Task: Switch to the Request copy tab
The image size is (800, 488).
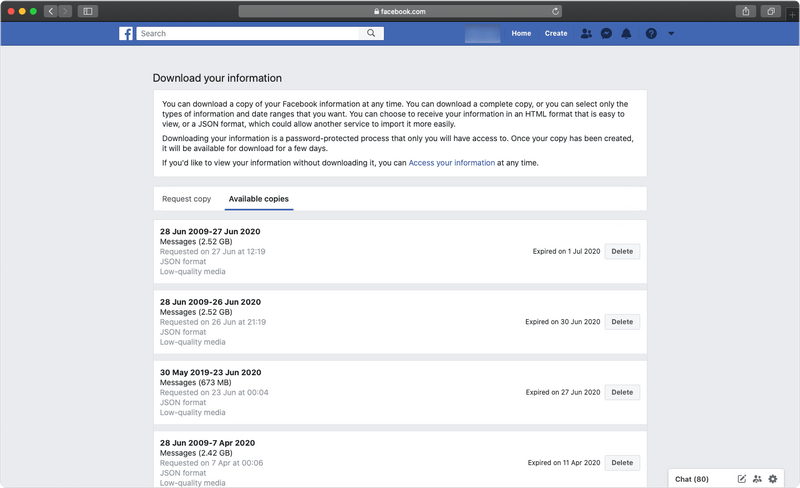Action: pyautogui.click(x=186, y=199)
